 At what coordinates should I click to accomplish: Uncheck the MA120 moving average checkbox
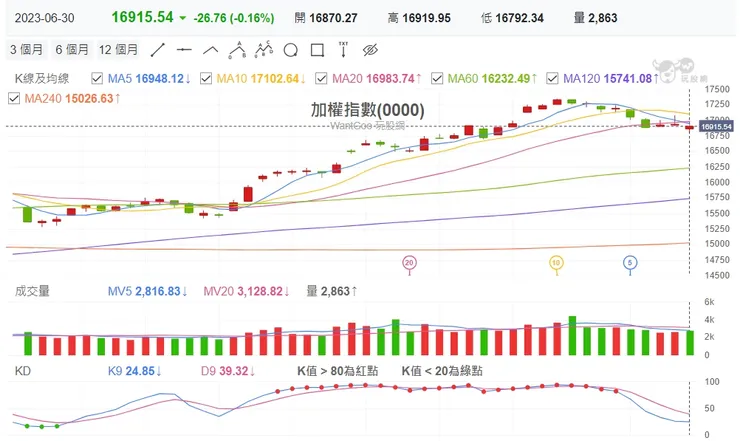[x=552, y=78]
